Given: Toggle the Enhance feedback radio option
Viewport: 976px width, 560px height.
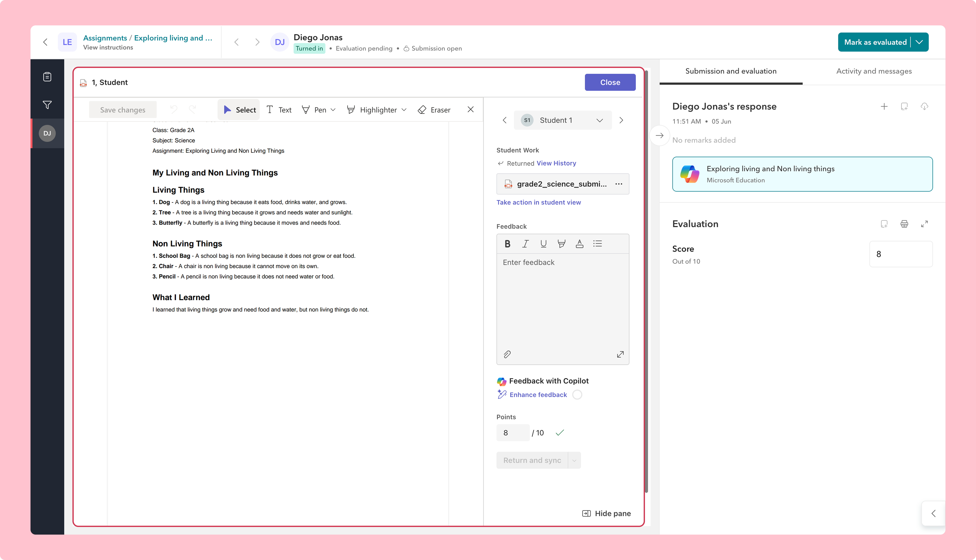Looking at the screenshot, I should pos(577,395).
